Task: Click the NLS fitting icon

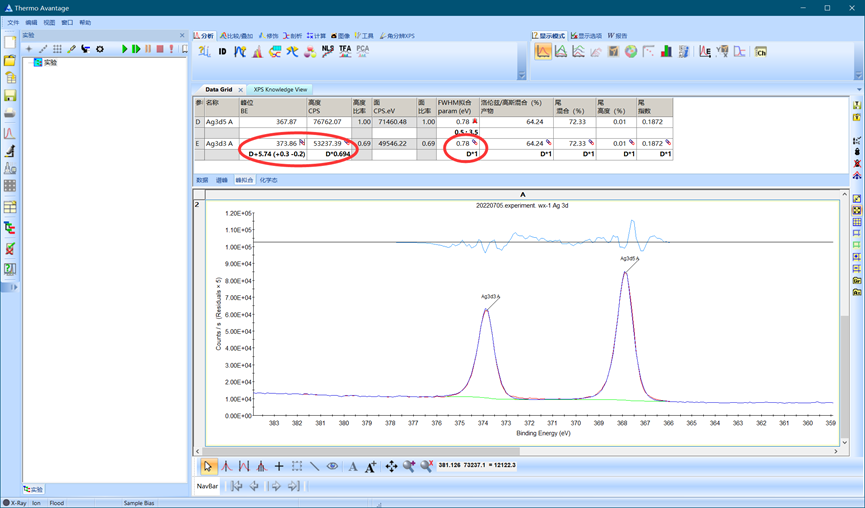Action: (328, 50)
